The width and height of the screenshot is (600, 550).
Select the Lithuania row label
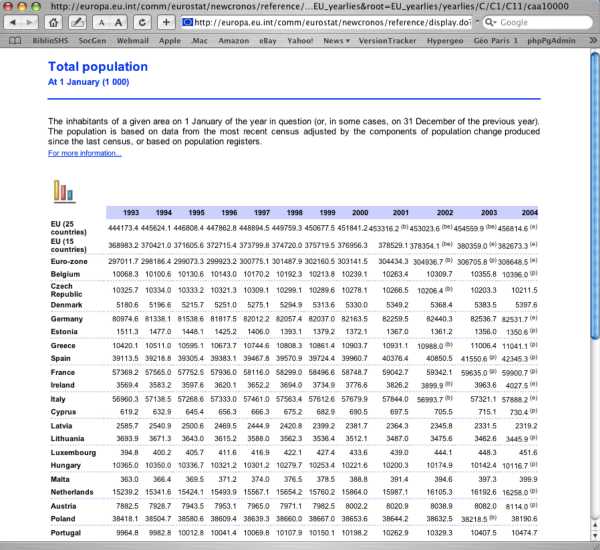click(x=67, y=439)
